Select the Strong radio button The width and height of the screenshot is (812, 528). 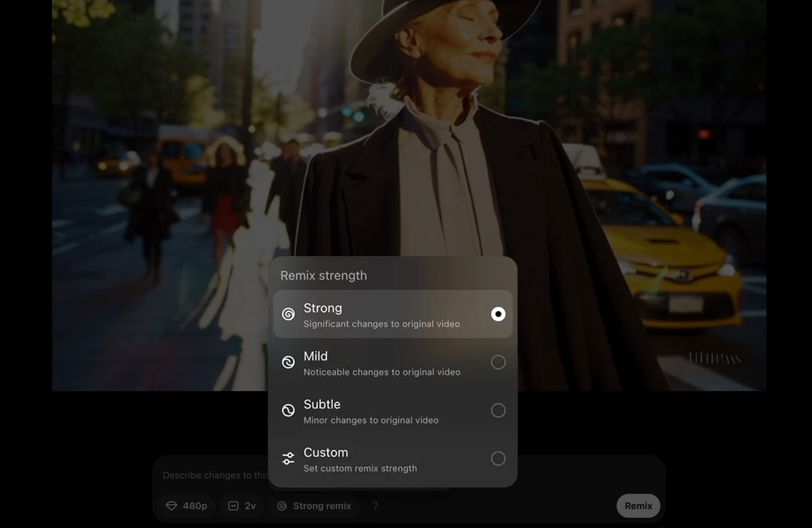tap(498, 314)
